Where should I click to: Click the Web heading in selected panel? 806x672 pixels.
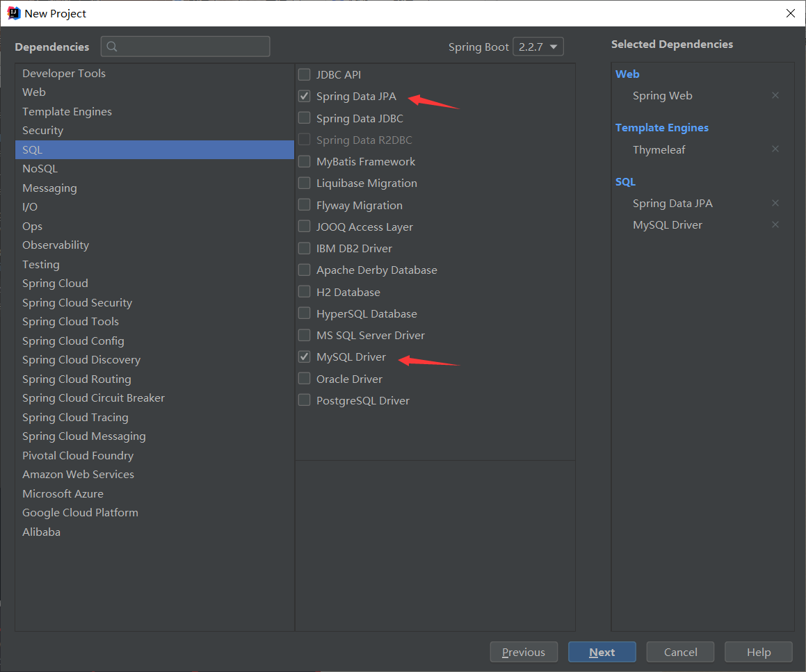628,74
